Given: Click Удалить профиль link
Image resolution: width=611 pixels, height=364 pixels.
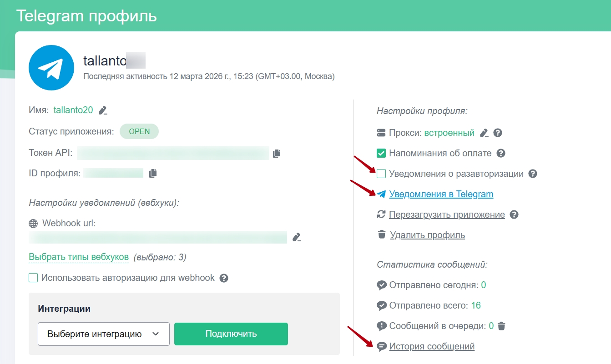Looking at the screenshot, I should tap(427, 235).
